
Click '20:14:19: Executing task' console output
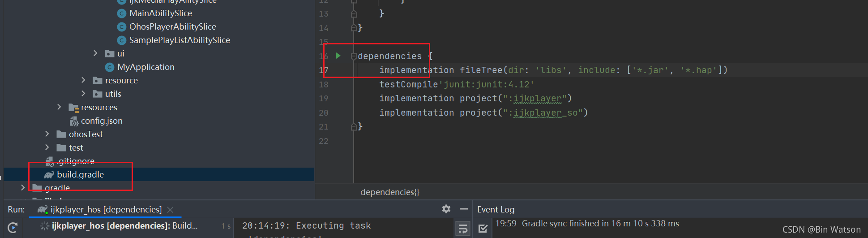[x=307, y=225]
